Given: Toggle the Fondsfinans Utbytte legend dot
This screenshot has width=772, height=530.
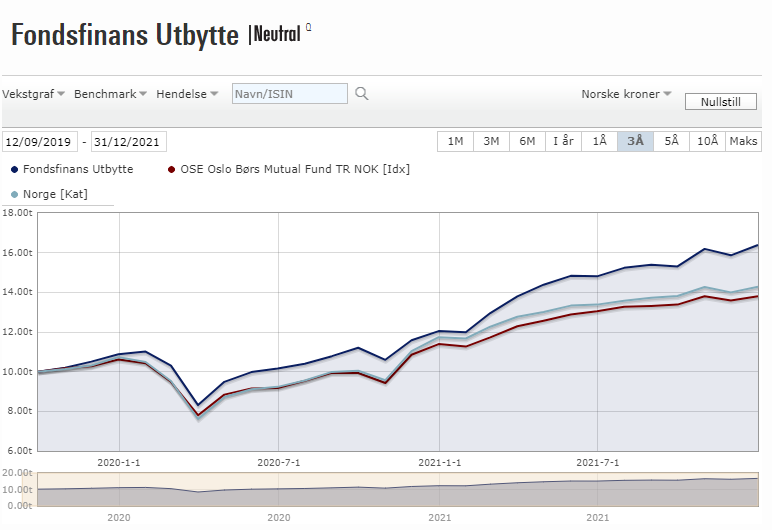Looking at the screenshot, I should [x=14, y=169].
